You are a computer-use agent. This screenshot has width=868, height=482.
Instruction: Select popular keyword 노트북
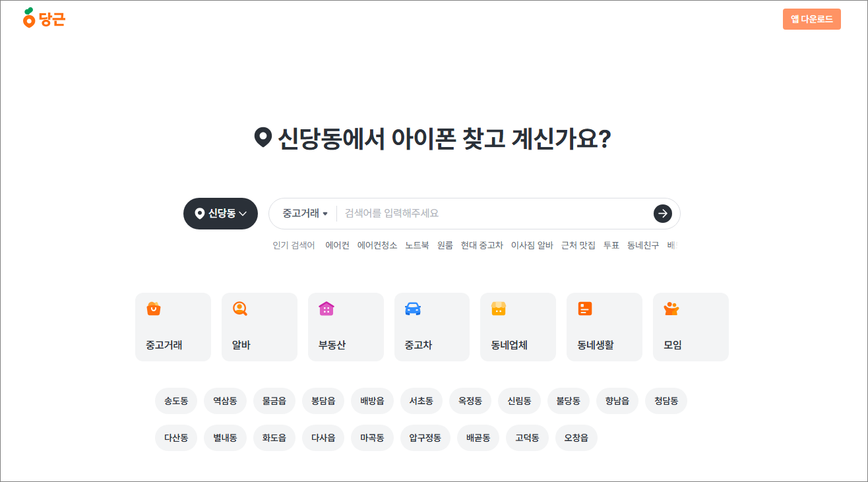coord(417,245)
